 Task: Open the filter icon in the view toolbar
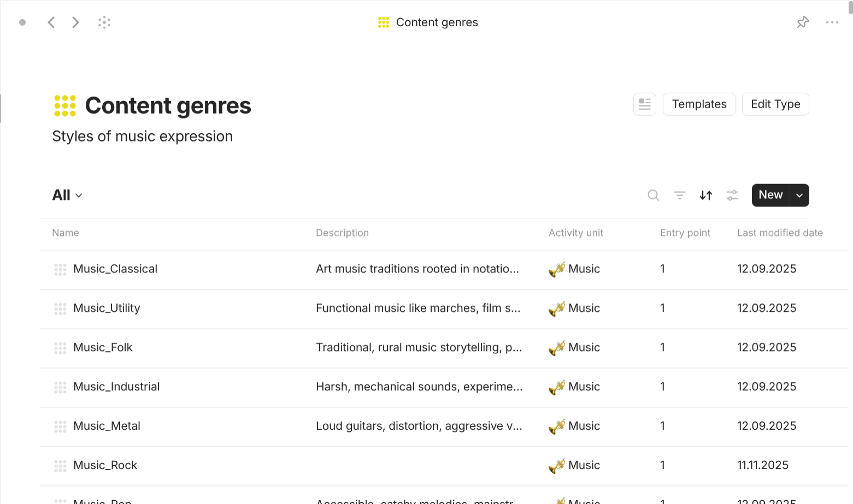(679, 195)
